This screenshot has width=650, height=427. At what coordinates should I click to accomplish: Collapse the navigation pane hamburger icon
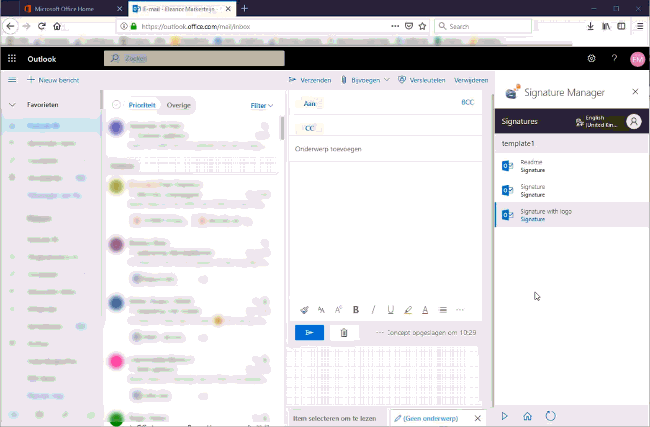12,80
